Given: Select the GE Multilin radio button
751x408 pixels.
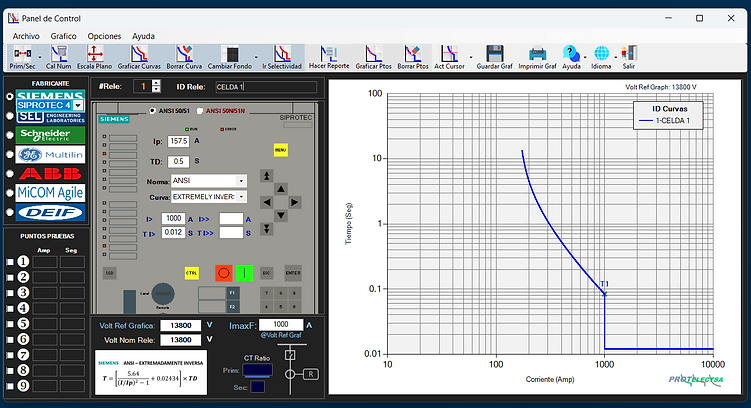Looking at the screenshot, I should click(9, 154).
